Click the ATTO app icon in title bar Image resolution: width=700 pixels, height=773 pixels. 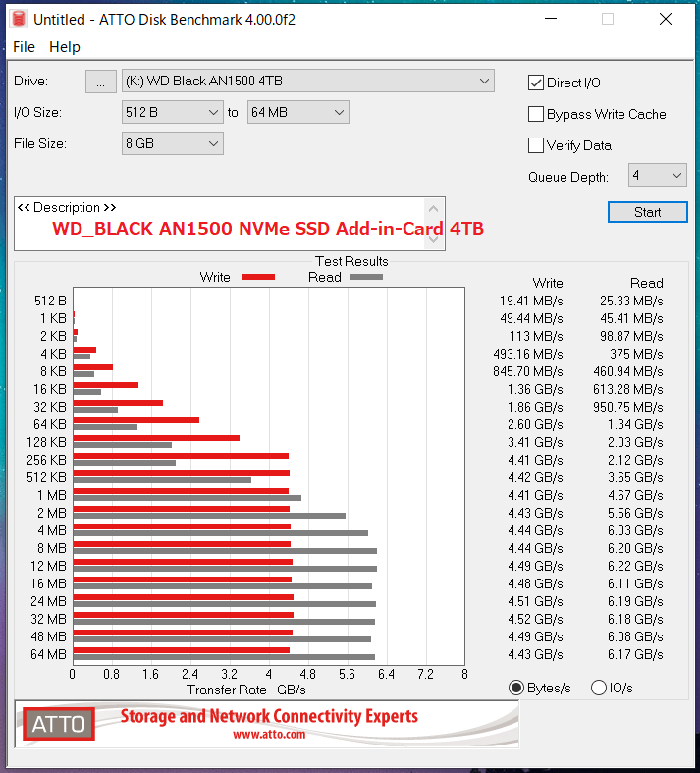coord(19,19)
